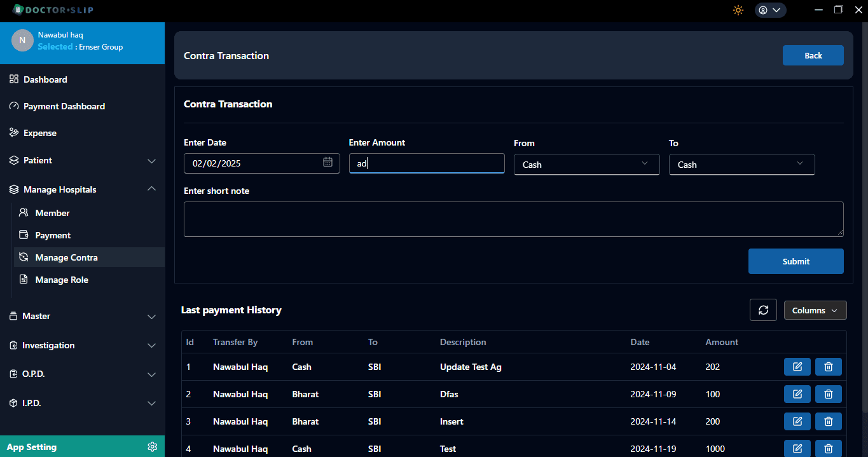Delete the Update Test Ag transaction row
Viewport: 868px width, 457px height.
point(828,367)
